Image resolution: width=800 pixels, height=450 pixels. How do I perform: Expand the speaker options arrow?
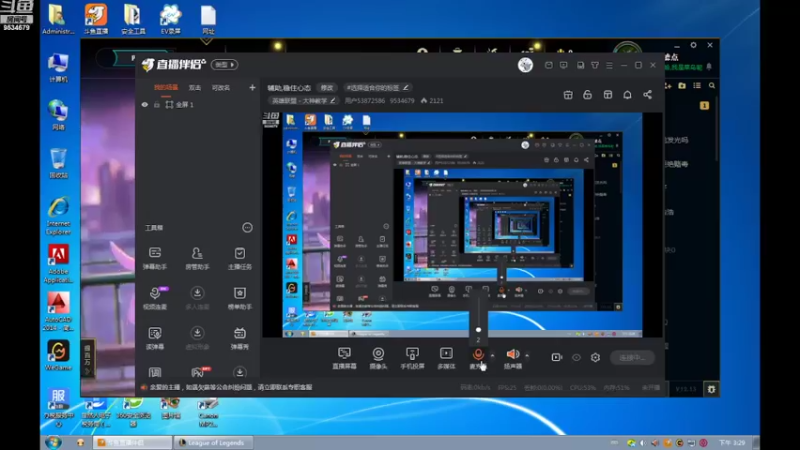527,356
